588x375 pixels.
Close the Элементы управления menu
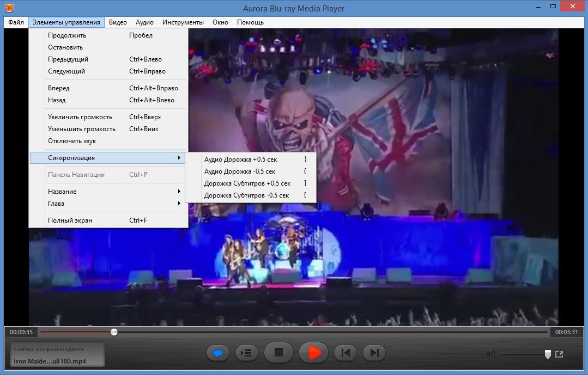tap(66, 22)
